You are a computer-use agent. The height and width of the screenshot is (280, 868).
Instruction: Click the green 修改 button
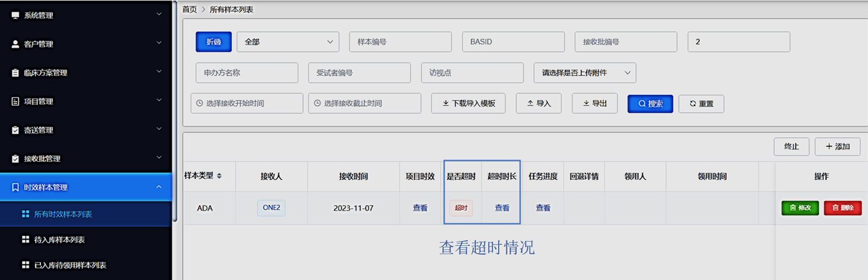(800, 208)
